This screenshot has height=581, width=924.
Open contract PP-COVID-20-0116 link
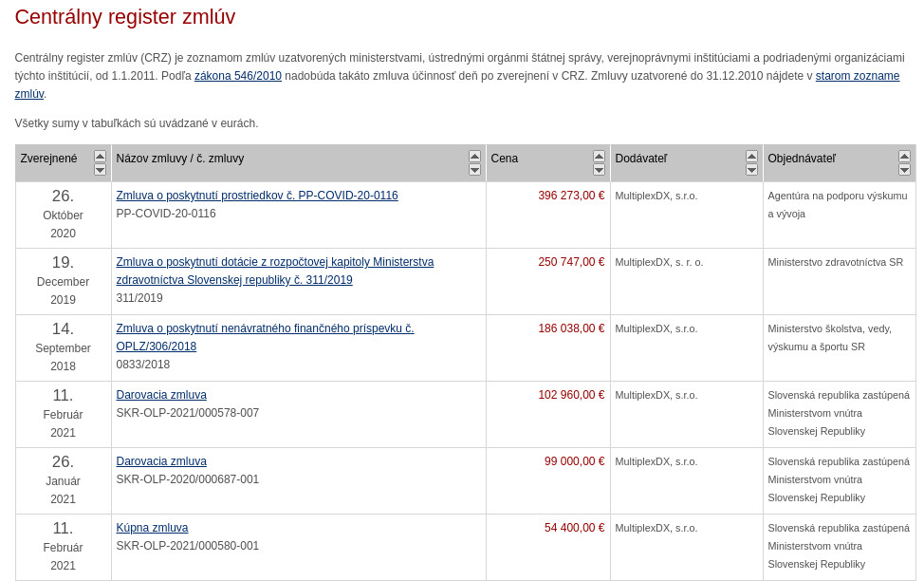(x=256, y=196)
